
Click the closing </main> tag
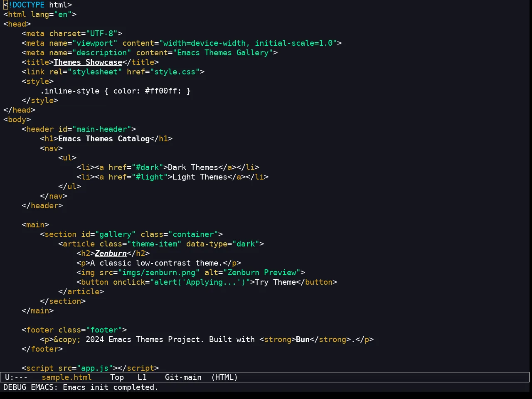click(x=37, y=311)
